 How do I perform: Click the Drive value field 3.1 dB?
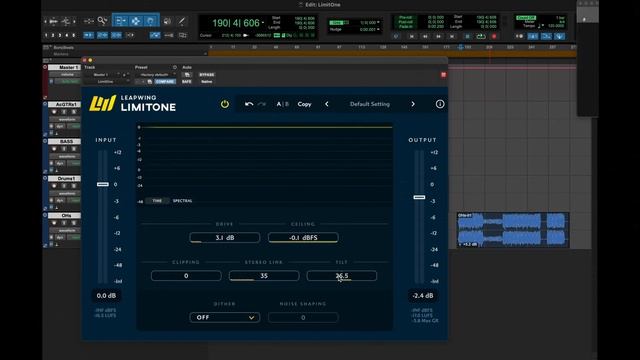click(x=224, y=238)
